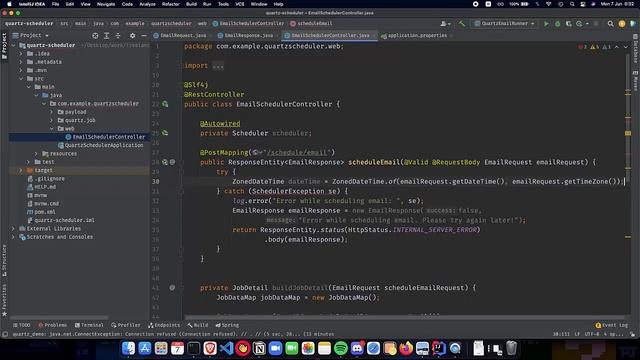Screen dimensions: 640x360
Task: Open the Refactor menu
Action: (x=171, y=4)
